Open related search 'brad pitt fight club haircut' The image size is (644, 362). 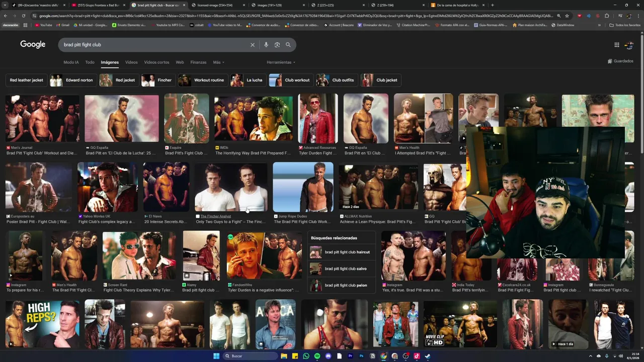click(341, 252)
